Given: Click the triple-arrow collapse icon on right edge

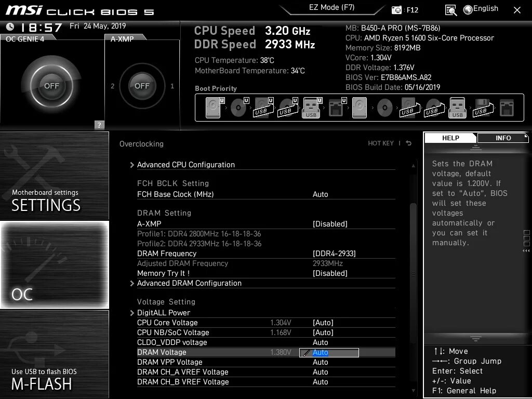Looking at the screenshot, I should pos(526,251).
